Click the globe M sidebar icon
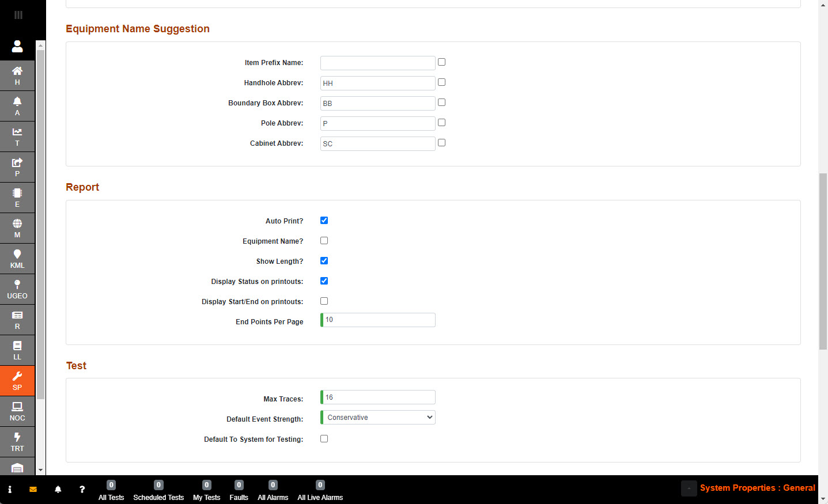 coord(17,228)
